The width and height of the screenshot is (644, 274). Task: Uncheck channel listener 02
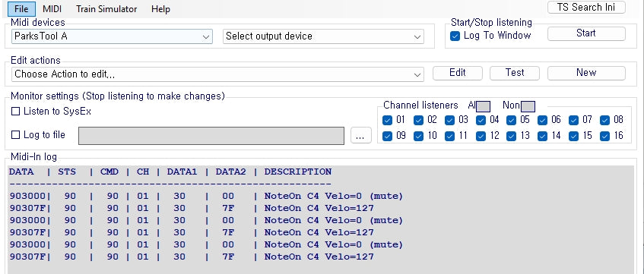(418, 120)
